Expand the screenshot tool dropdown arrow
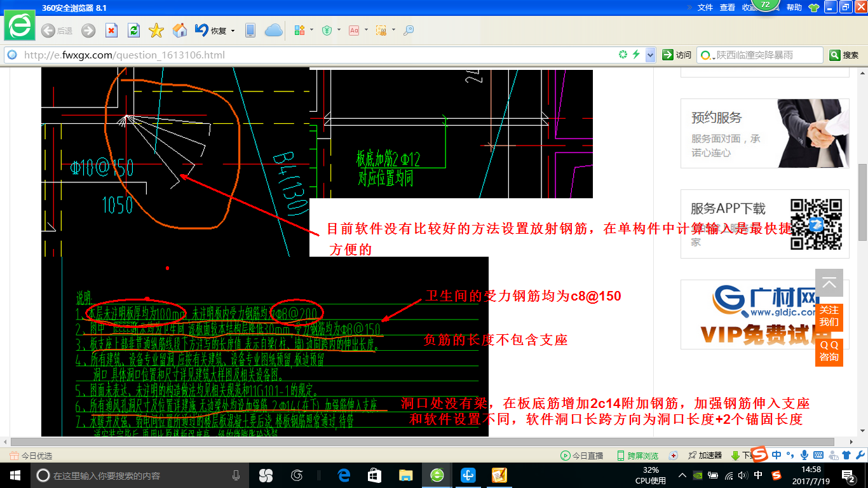The image size is (868, 488). (393, 30)
